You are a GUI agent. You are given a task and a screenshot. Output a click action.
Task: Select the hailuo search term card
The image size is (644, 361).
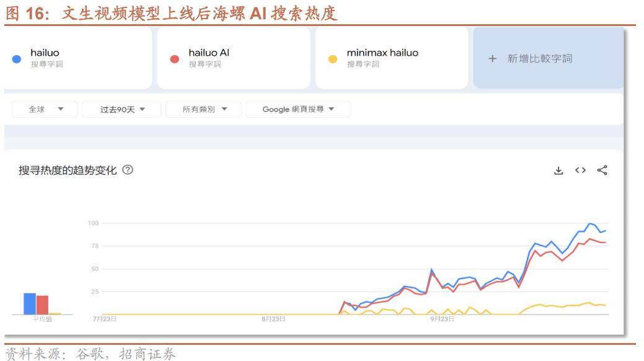pos(77,58)
